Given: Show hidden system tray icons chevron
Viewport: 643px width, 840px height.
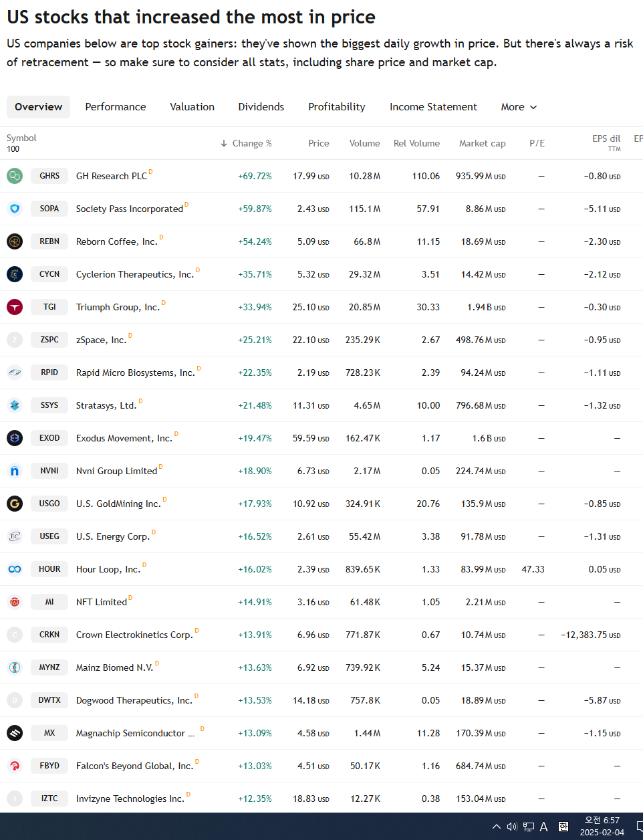Looking at the screenshot, I should pyautogui.click(x=497, y=827).
